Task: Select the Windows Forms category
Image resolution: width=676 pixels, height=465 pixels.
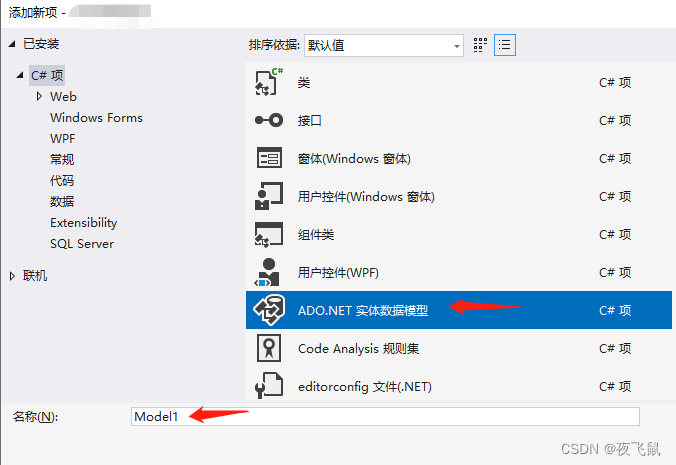Action: (x=96, y=118)
